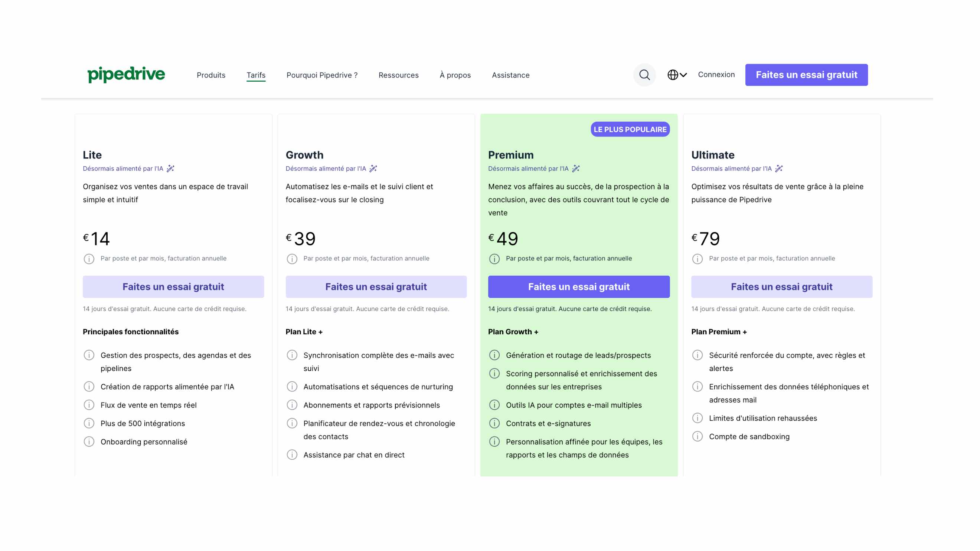Click info icon beside Contrats et e-signatures

tap(494, 423)
